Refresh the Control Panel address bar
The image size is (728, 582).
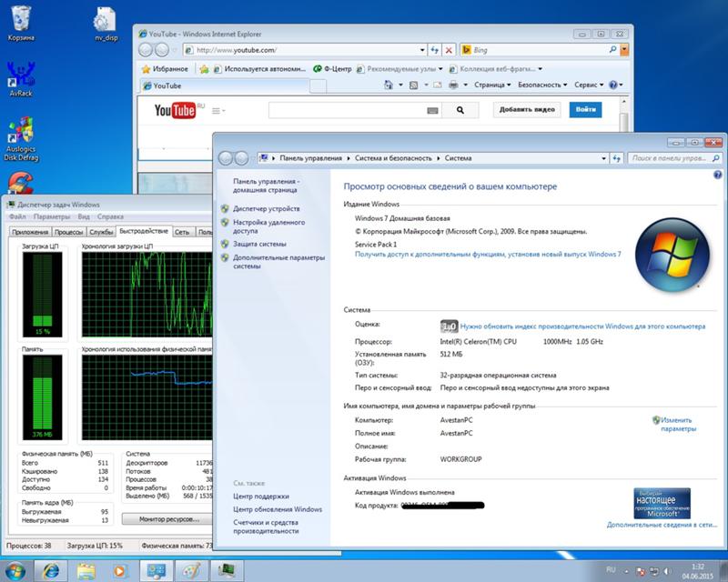pos(617,158)
